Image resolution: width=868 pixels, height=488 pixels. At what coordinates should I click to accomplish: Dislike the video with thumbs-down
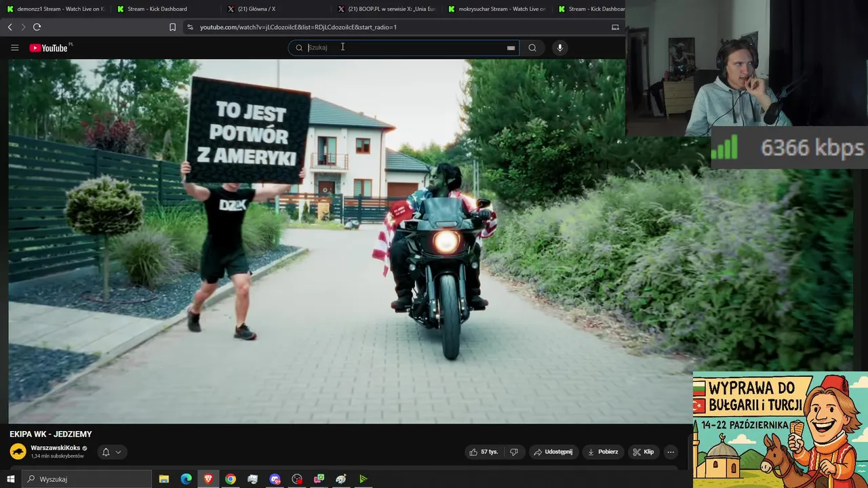tap(514, 452)
